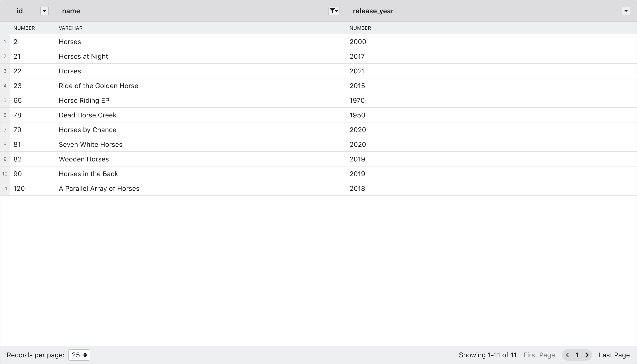Open the id column dropdown arrow
This screenshot has height=364, width=637.
pyautogui.click(x=44, y=11)
